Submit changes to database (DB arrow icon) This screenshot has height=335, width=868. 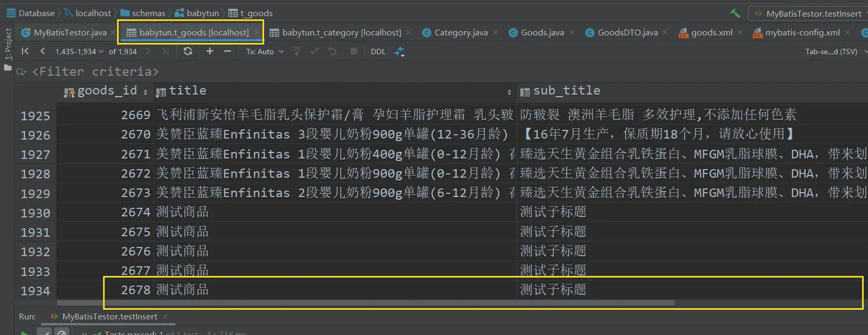[297, 51]
